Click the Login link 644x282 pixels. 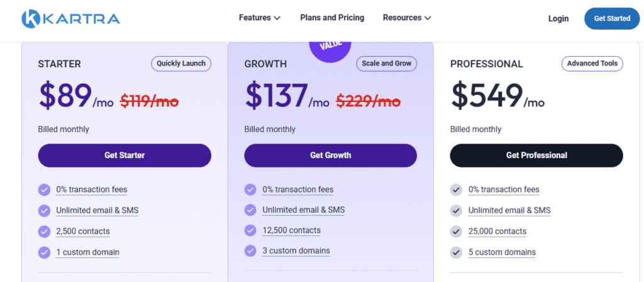558,19
